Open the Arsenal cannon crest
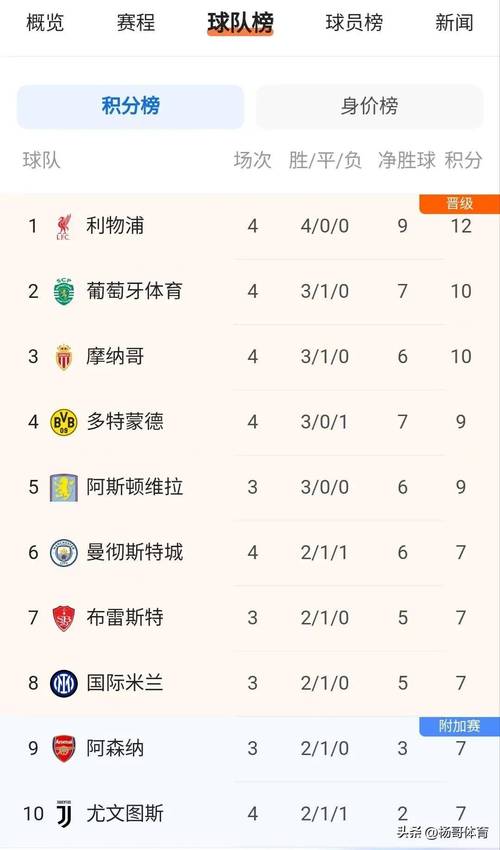Image resolution: width=500 pixels, height=850 pixels. [x=64, y=749]
